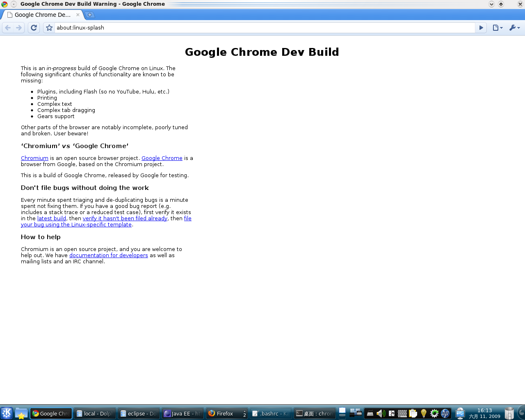Click the green gear update tray icon
The image size is (525, 420).
point(434,413)
